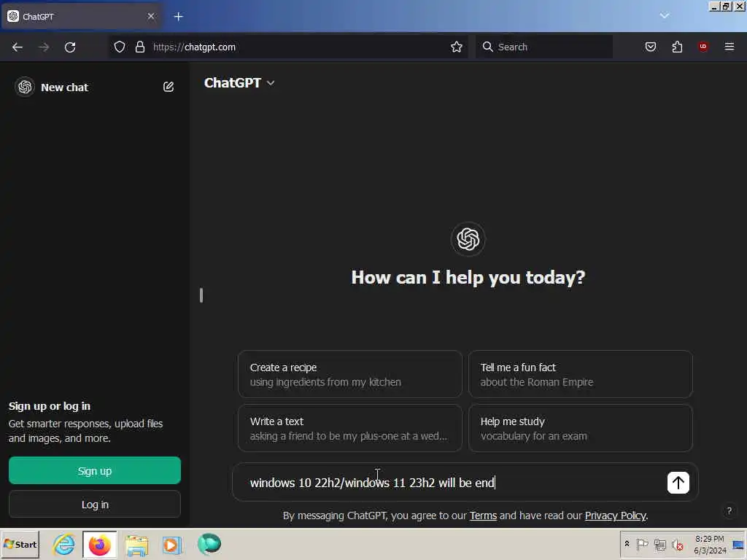Close the ChatGPT tab
The height and width of the screenshot is (560, 747).
(x=151, y=16)
